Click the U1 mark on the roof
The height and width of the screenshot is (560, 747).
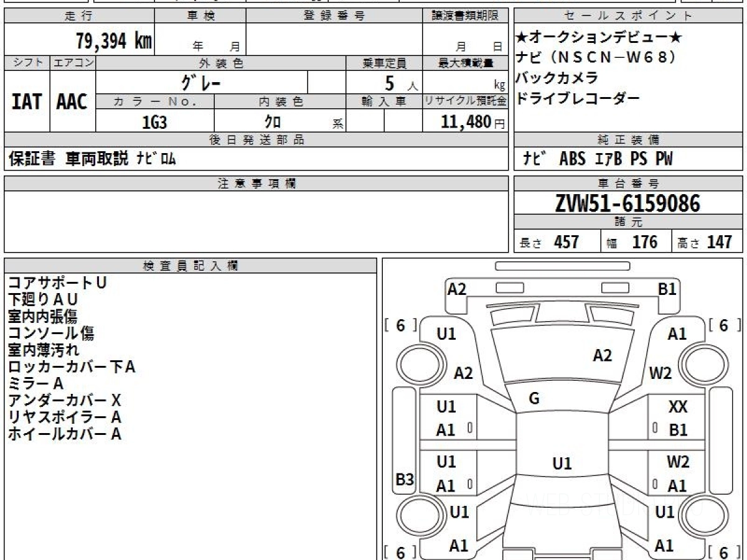[x=562, y=463]
